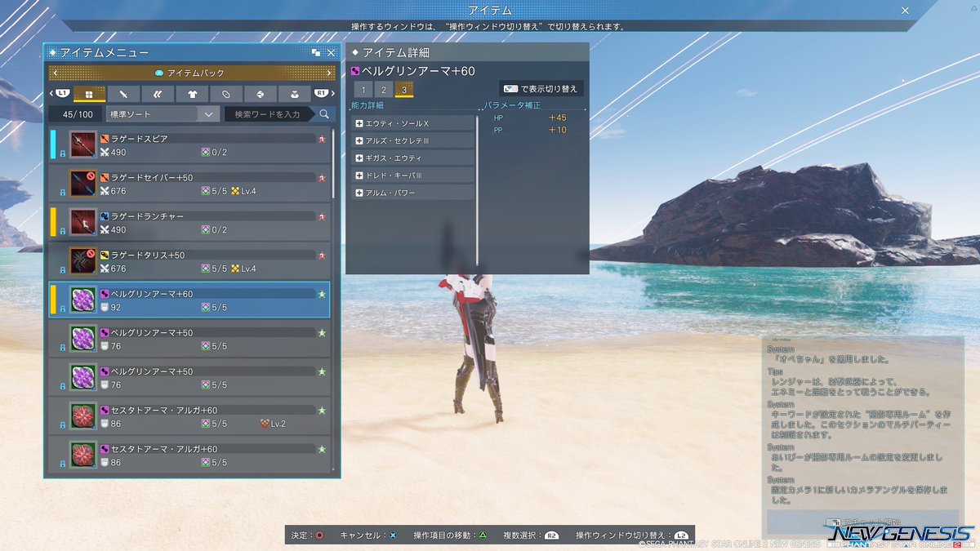Toggle lock icon on ラゲードランチャー row

click(62, 230)
